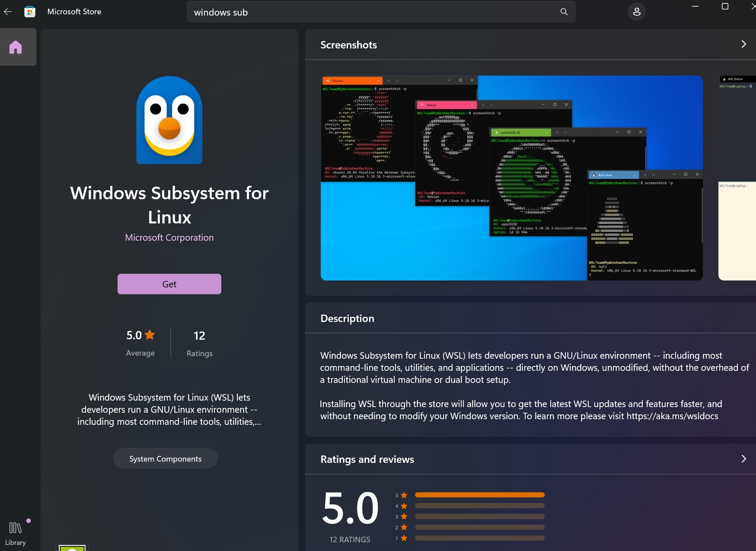
Task: Click the 5-star rating star icon
Action: 150,334
